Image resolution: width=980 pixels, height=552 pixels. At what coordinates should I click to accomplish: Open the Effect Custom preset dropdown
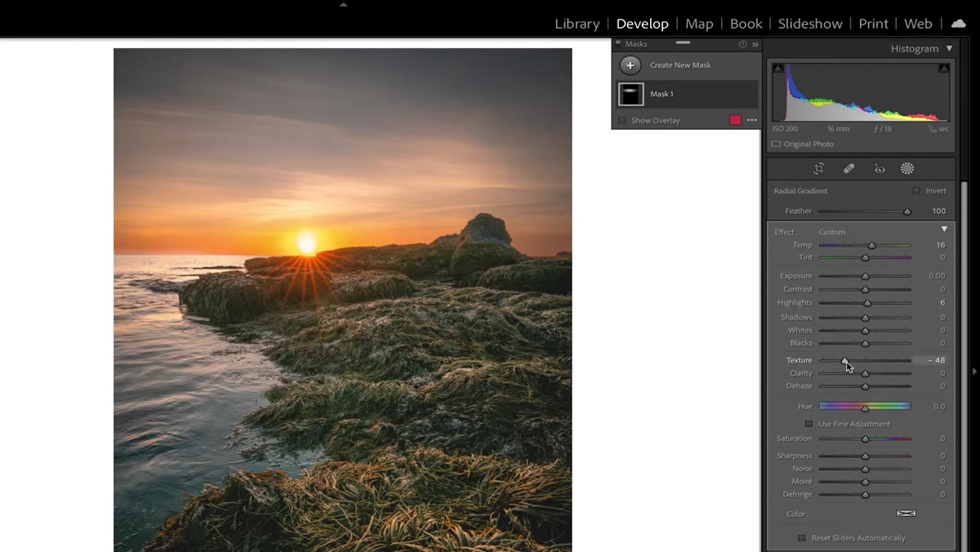[836, 232]
